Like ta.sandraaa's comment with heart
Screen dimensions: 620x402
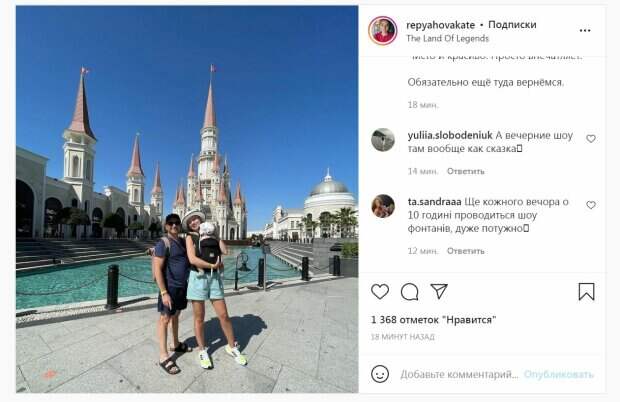pos(591,205)
